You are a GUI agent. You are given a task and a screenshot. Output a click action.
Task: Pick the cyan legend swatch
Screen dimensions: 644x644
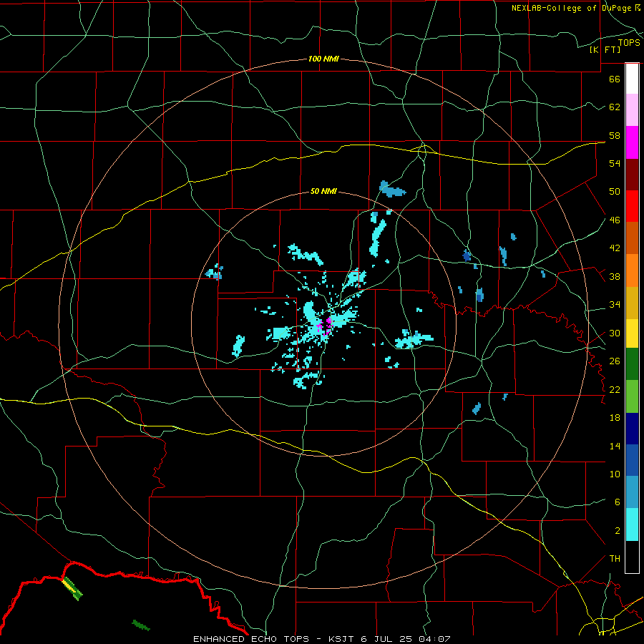click(x=632, y=525)
